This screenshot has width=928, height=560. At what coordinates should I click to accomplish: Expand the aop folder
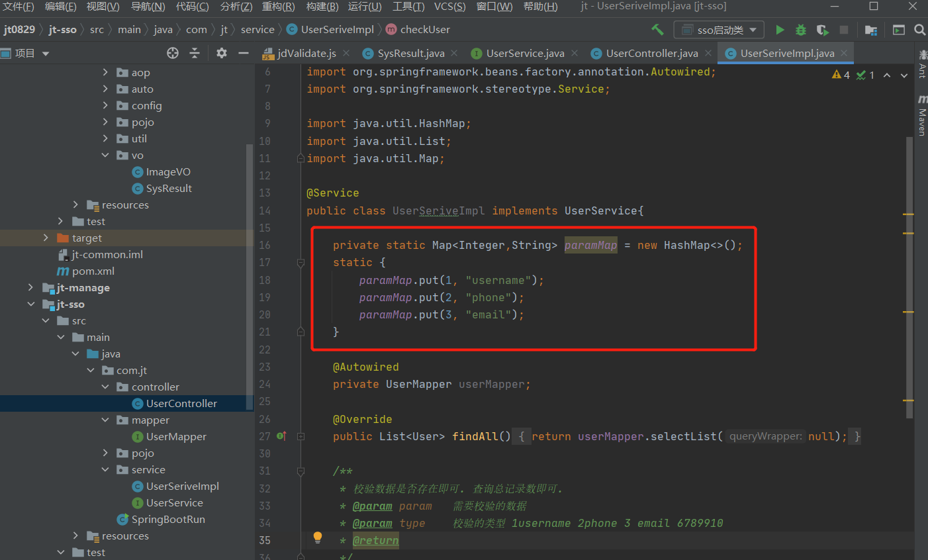(x=105, y=72)
